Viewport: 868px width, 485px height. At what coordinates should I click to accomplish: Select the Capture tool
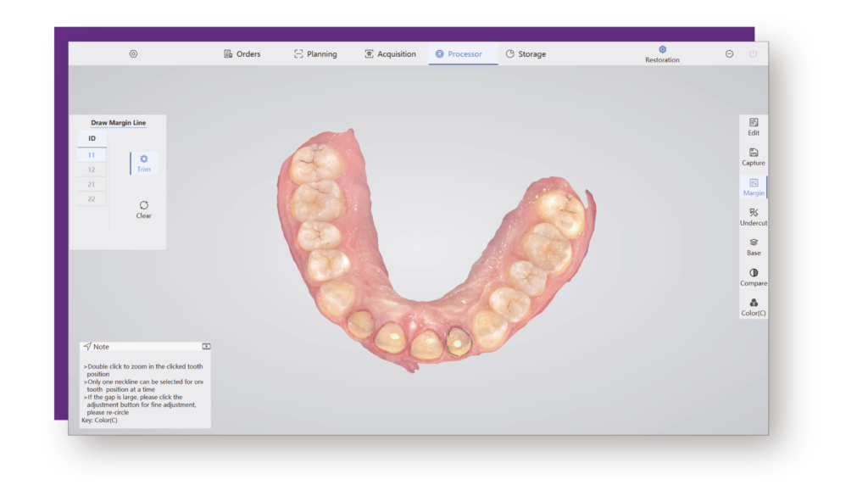coord(754,157)
